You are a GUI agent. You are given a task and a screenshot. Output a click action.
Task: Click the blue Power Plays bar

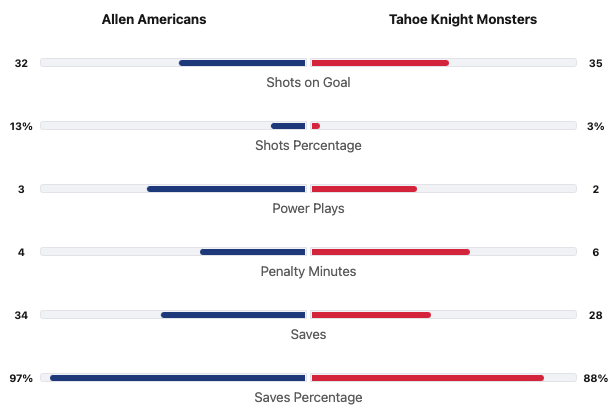tap(226, 189)
